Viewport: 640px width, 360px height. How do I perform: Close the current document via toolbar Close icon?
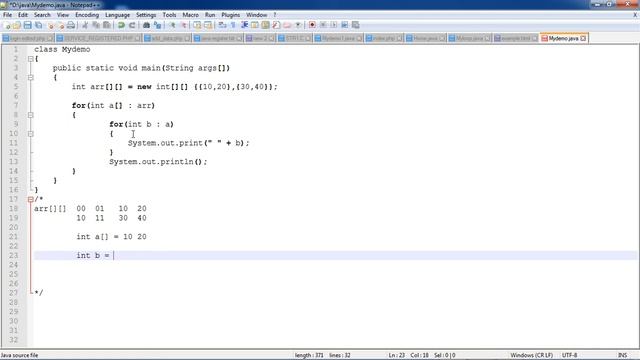pos(50,25)
